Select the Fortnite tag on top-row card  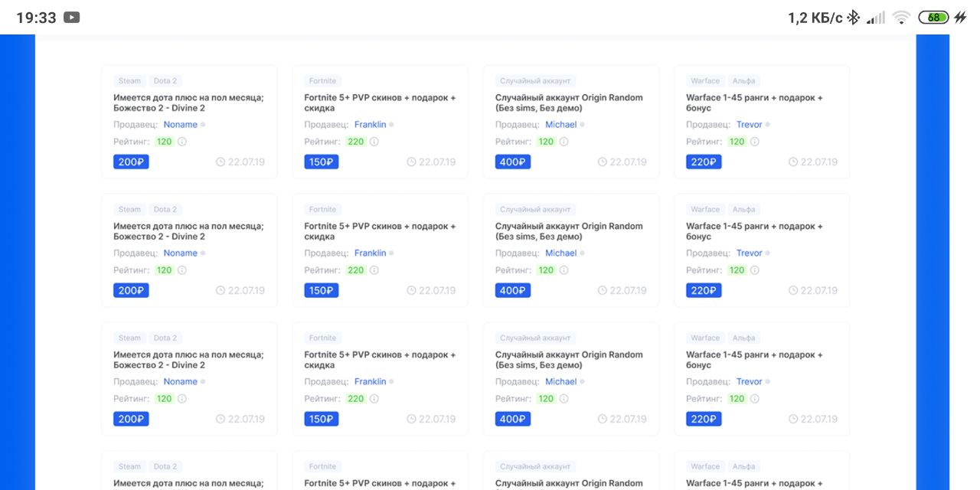click(x=322, y=81)
